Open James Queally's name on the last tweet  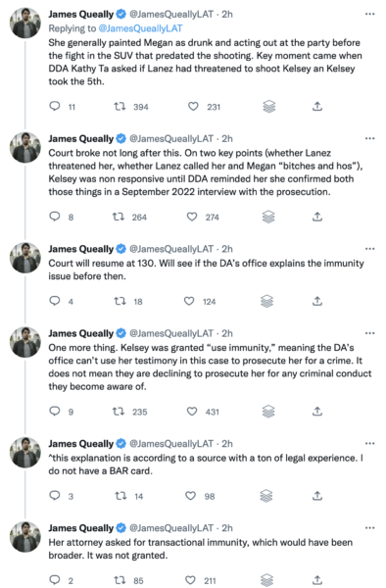click(80, 528)
